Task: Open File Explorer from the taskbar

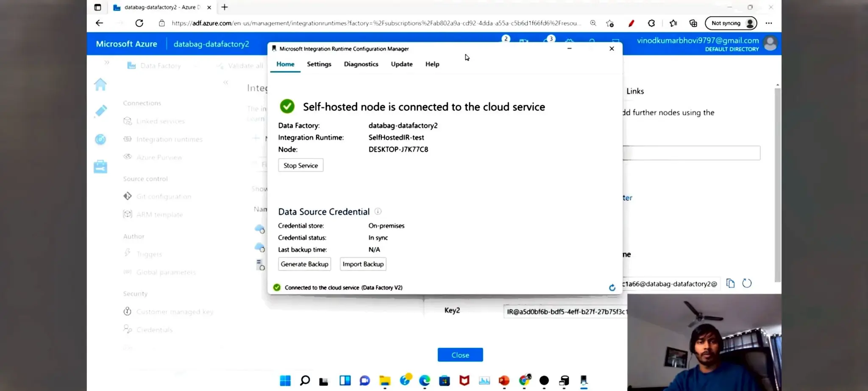Action: click(x=385, y=381)
